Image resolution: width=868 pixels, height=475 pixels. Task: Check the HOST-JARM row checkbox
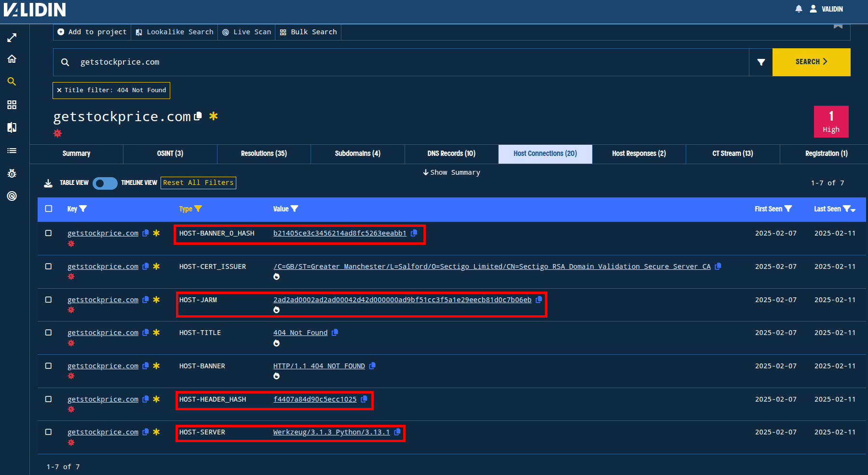tap(48, 300)
